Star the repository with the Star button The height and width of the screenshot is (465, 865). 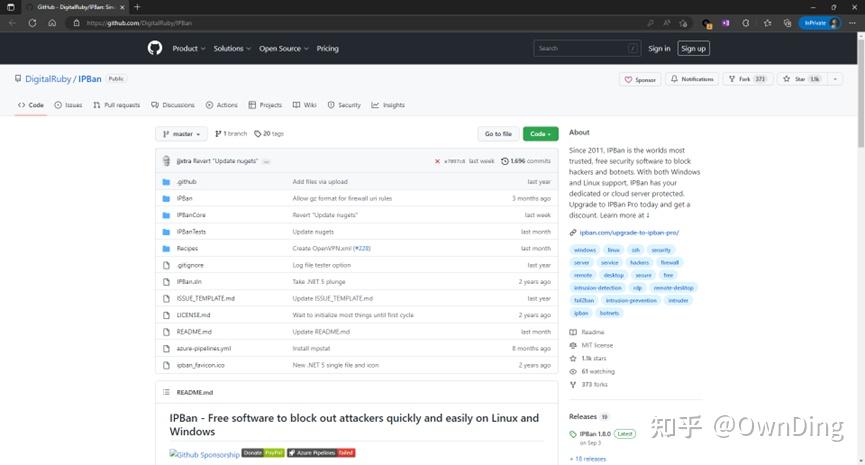(803, 79)
